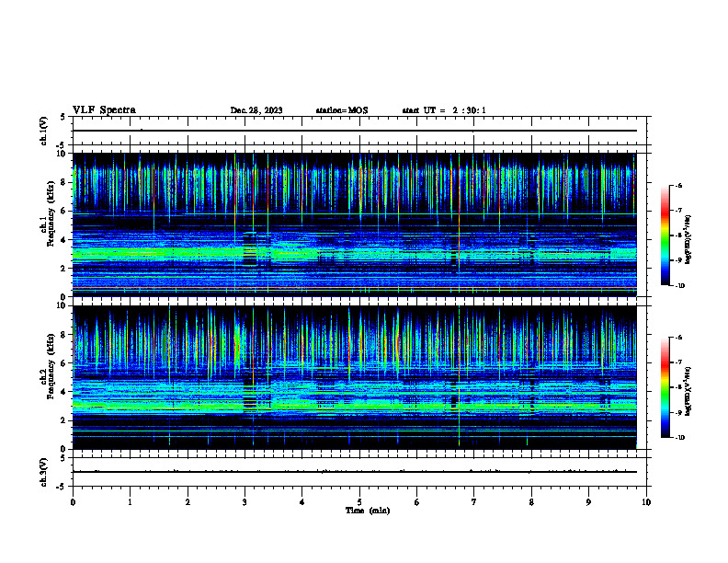
Task: Select the ch.1 spectrogram color scale bar
Action: tap(665, 236)
